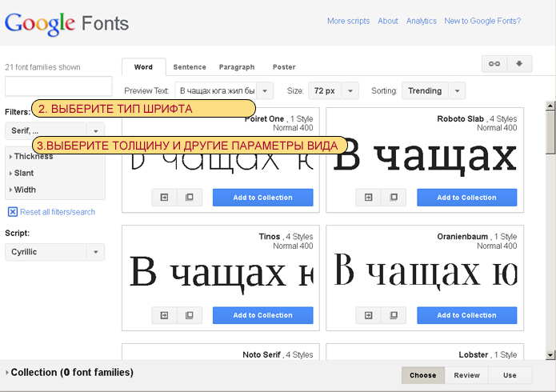Open Quick-use arrow icon on Roboto Slab card
Screen dimensions: 556x392
(x=369, y=198)
